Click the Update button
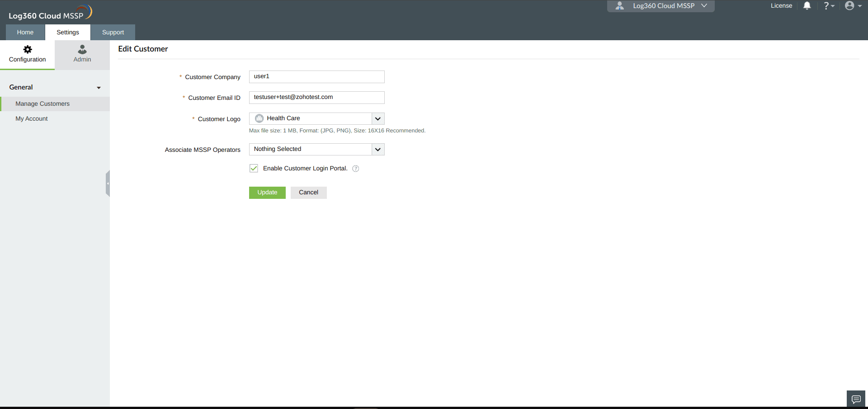 coord(267,192)
